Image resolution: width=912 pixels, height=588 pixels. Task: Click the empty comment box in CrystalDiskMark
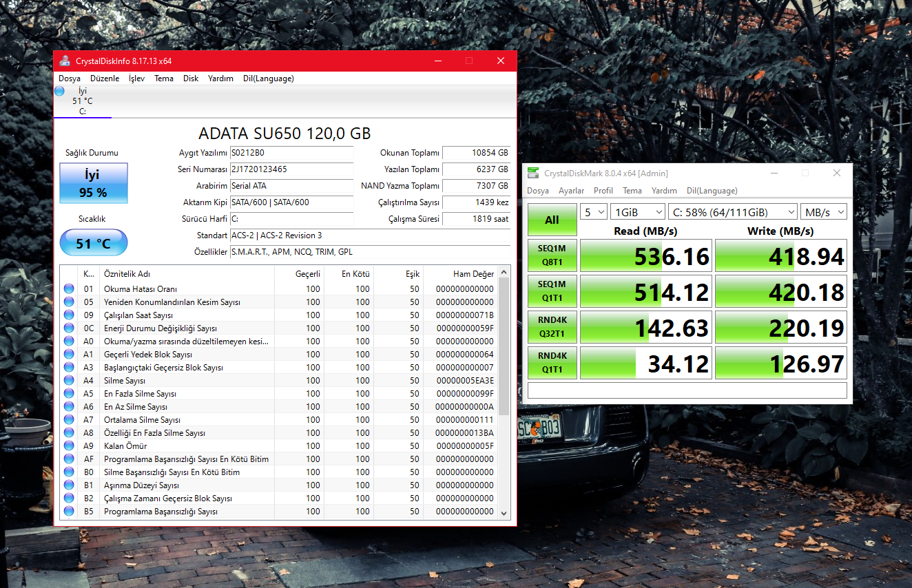click(687, 390)
